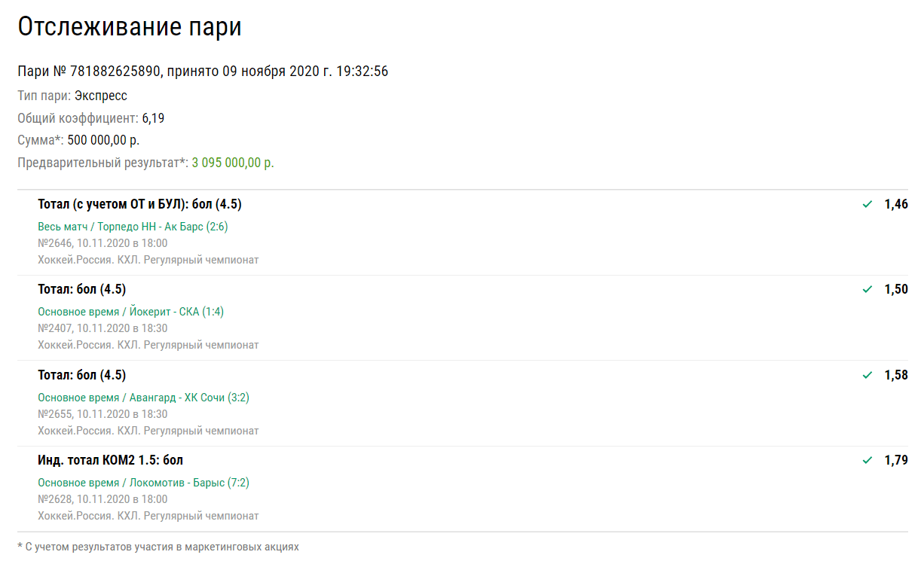Click the Отслеживание пари page title
The height and width of the screenshot is (564, 924).
pyautogui.click(x=130, y=27)
